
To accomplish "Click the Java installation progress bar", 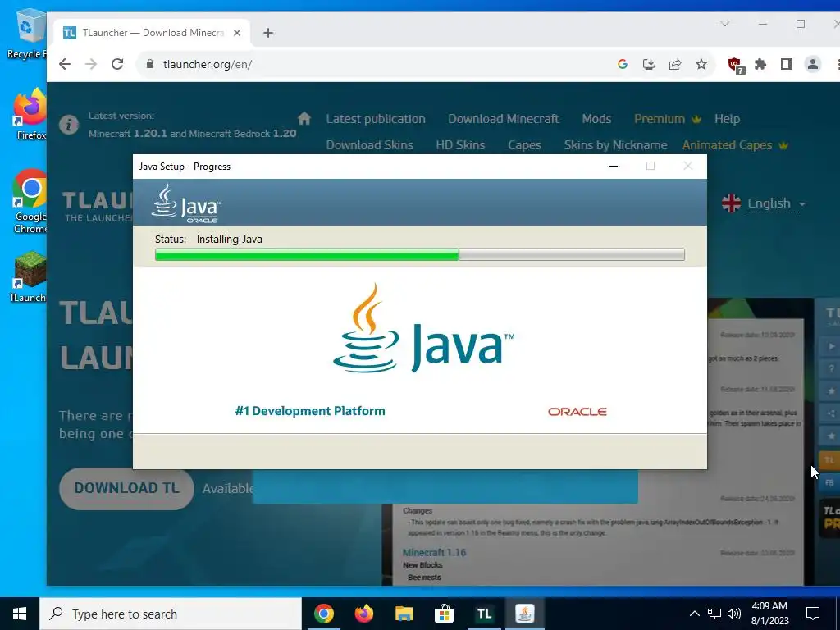I will (x=419, y=255).
